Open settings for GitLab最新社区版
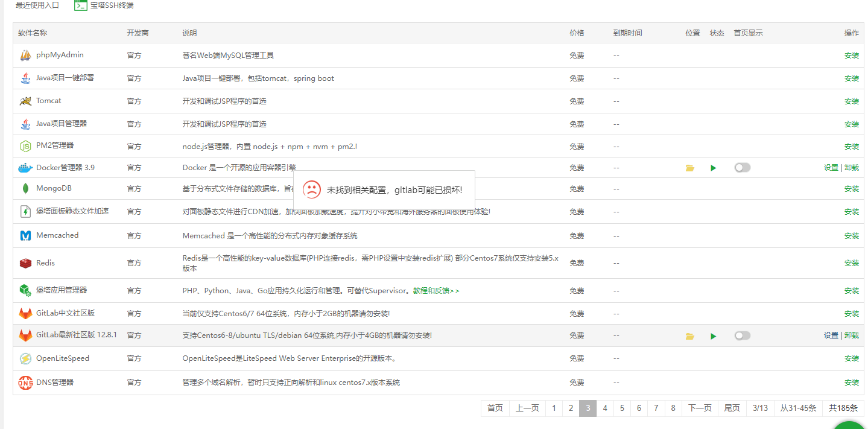Image resolution: width=868 pixels, height=429 pixels. (831, 335)
